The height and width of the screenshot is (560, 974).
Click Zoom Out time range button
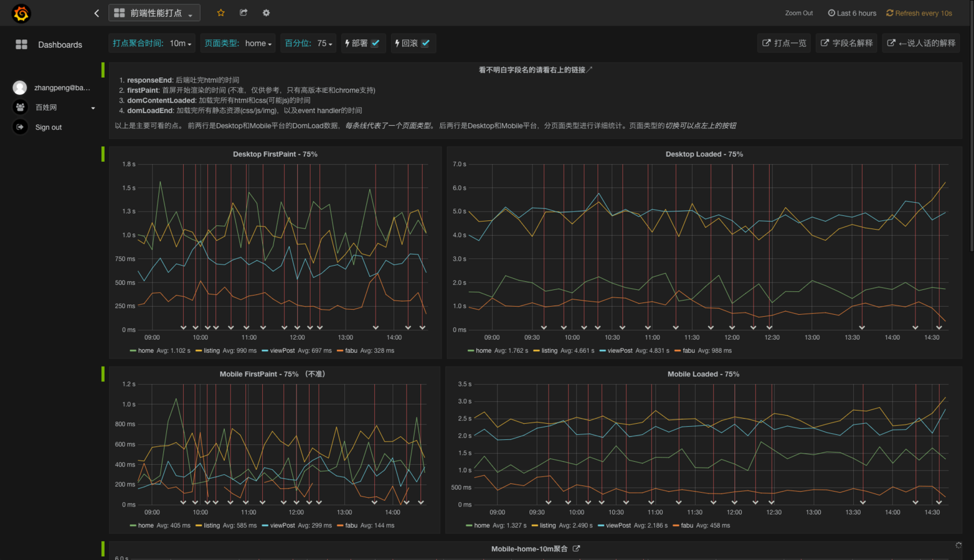tap(799, 13)
